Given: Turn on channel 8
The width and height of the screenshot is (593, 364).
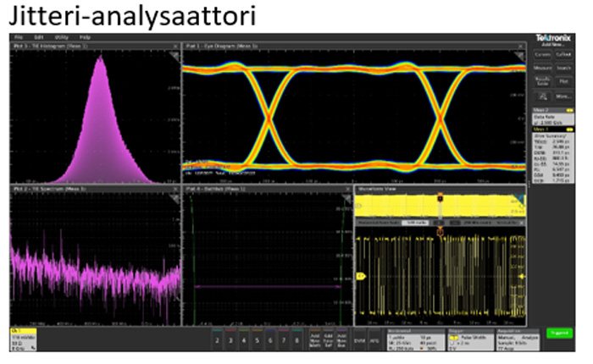Looking at the screenshot, I should click(x=297, y=339).
